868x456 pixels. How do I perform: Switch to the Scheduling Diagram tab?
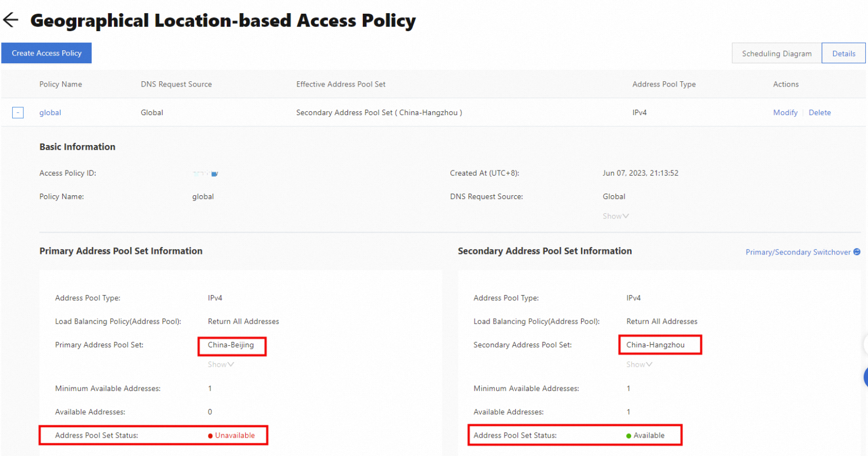point(776,53)
